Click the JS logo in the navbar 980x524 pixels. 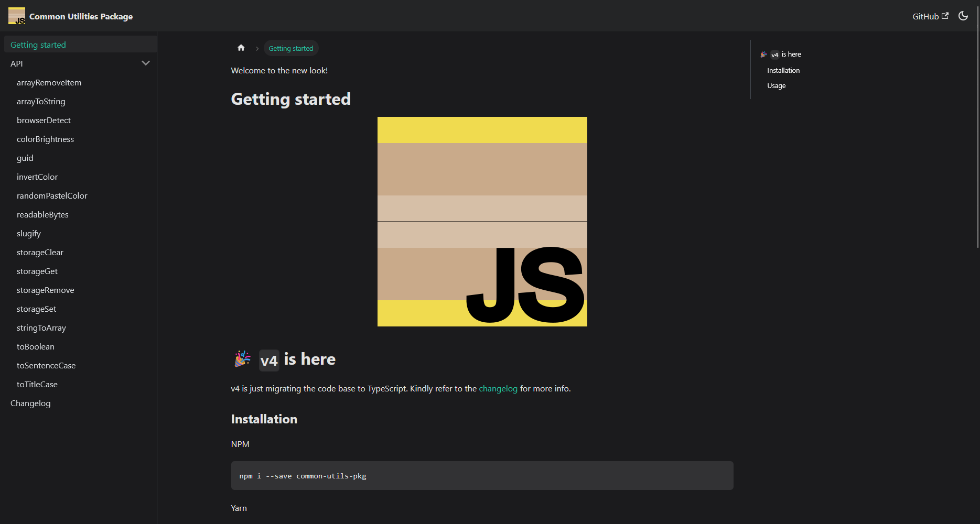[x=17, y=16]
